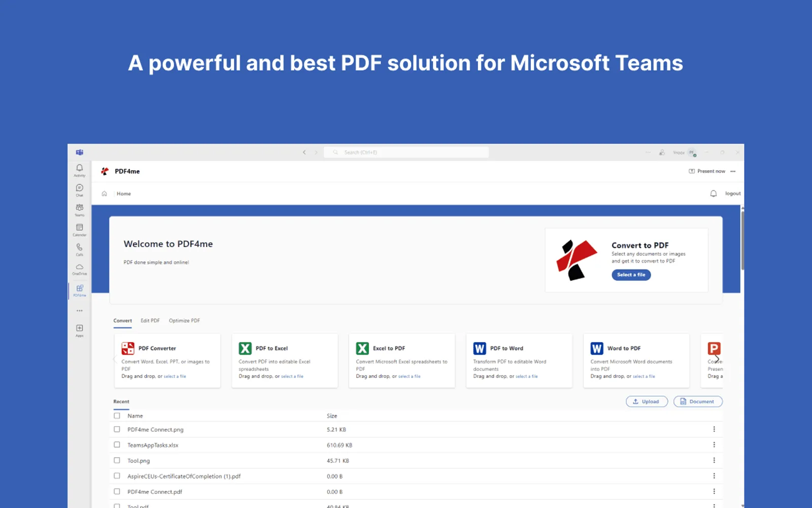
Task: Check the TeamsAppTasks.xlsx row checkbox
Action: [x=117, y=444]
